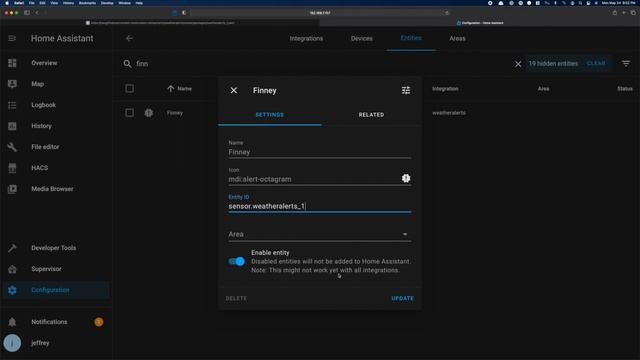This screenshot has width=640, height=360.
Task: Click the Safari address bar
Action: pos(320,13)
